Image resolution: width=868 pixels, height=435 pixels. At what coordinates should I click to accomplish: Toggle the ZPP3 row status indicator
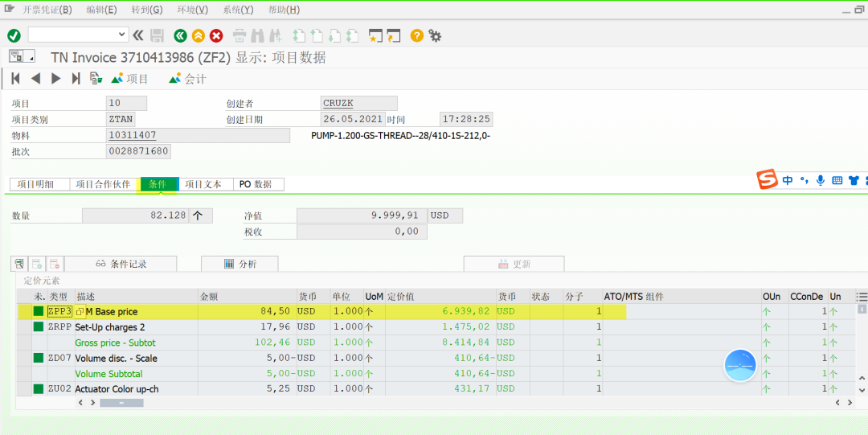(x=39, y=311)
